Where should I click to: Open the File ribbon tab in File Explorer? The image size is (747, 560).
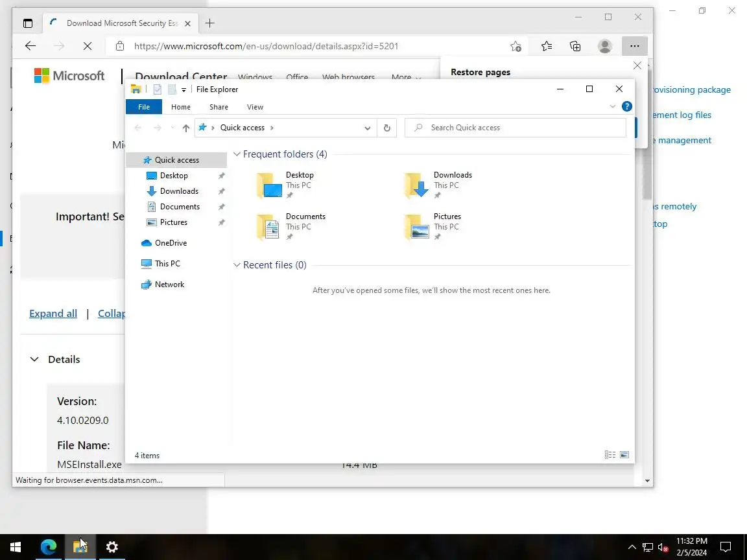point(144,107)
